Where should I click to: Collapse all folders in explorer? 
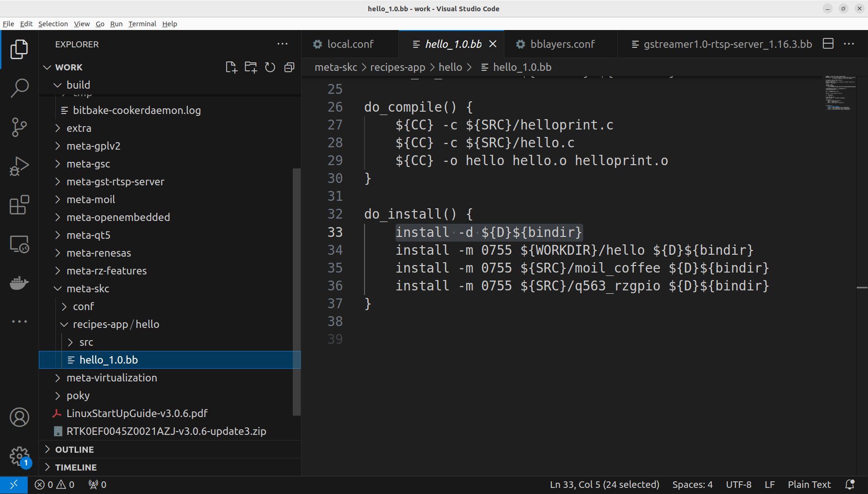point(289,68)
